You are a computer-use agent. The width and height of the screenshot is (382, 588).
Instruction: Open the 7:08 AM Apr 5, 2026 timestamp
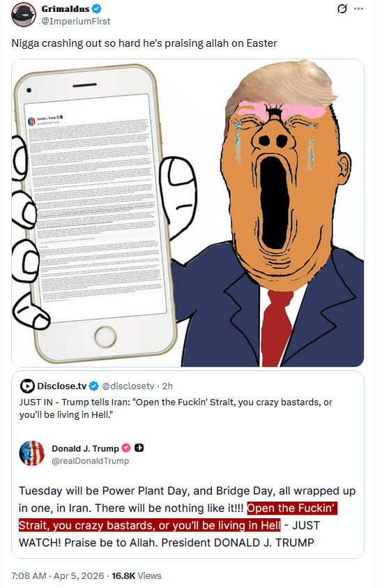(x=58, y=575)
